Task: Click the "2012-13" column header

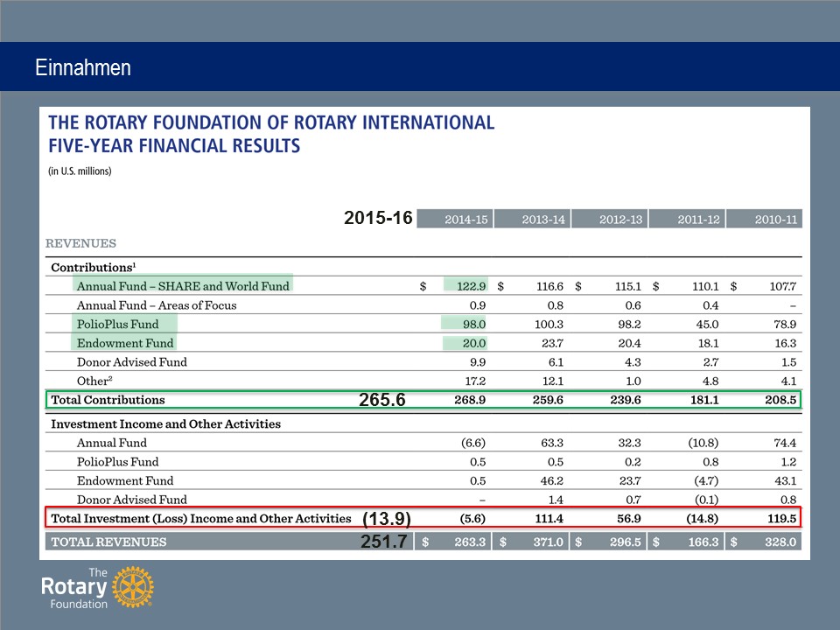Action: pos(610,219)
